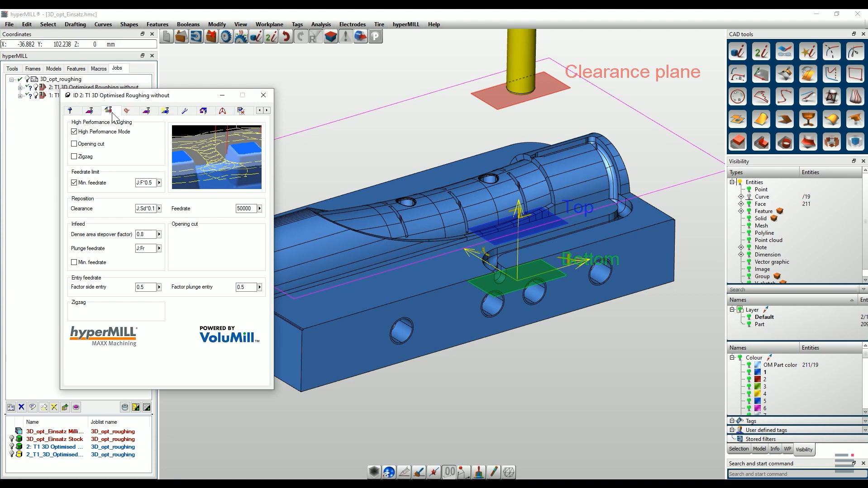Screen dimensions: 868x488
Task: Open Reposition Feedrate 50000 arrow
Action: click(x=260, y=208)
